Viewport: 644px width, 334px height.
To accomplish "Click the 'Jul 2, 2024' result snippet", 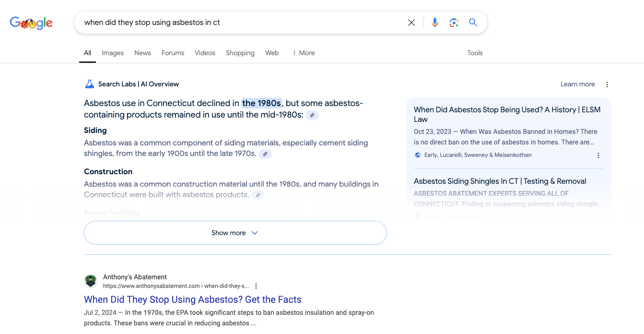I will click(229, 318).
